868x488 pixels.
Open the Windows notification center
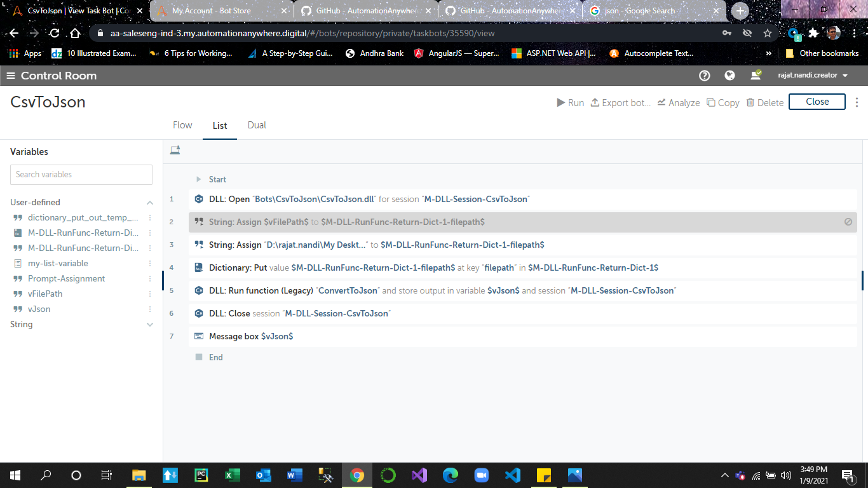848,475
